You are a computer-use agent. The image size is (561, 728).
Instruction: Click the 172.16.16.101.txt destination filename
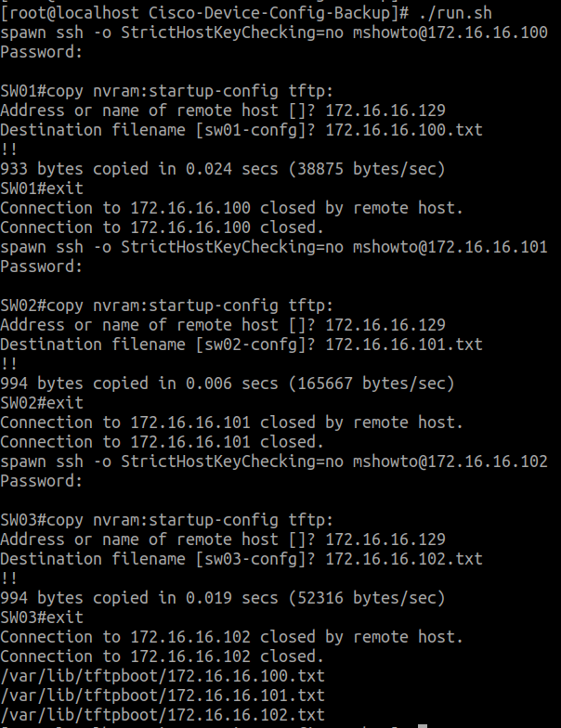pyautogui.click(x=404, y=344)
